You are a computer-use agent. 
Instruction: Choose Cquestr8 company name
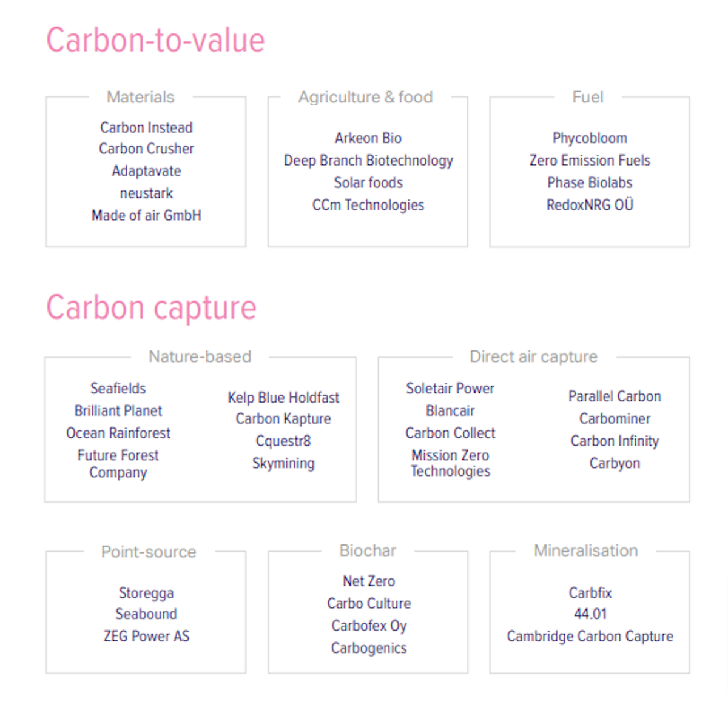283,441
